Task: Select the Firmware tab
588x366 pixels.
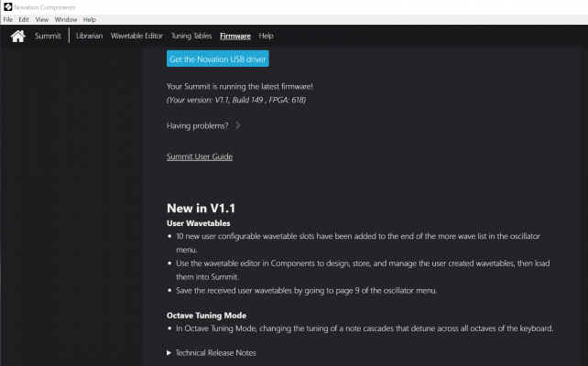Action: 235,36
